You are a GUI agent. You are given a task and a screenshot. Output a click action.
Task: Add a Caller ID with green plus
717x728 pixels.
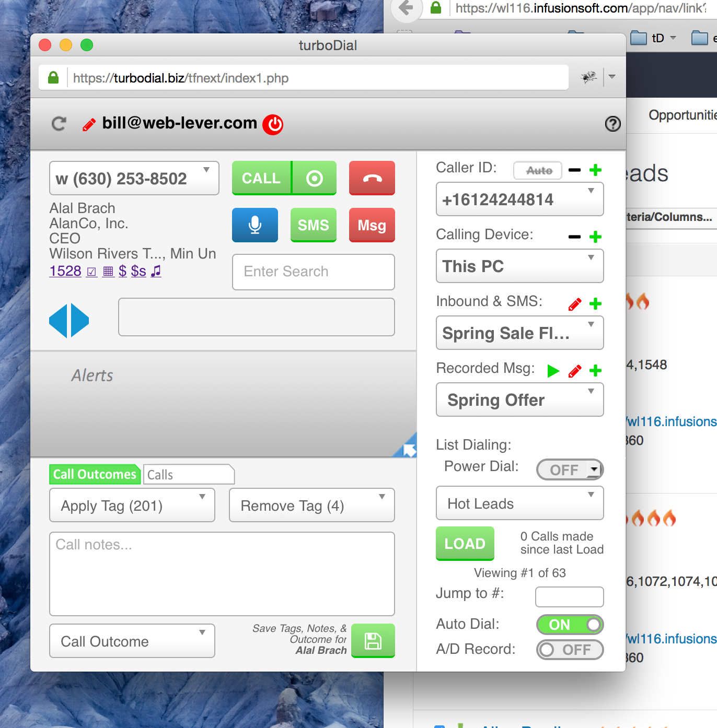click(x=595, y=170)
